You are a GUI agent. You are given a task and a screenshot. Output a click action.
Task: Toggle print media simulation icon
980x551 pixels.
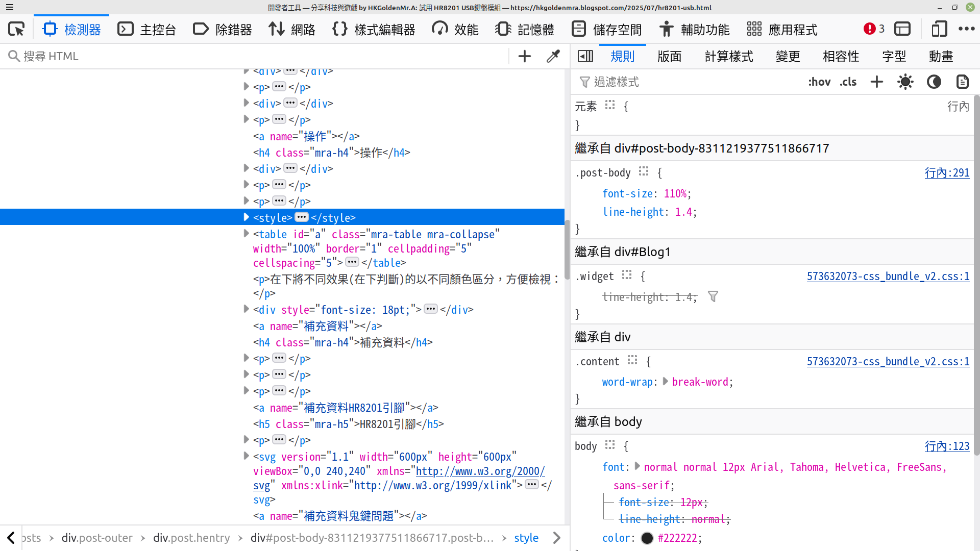(x=962, y=82)
